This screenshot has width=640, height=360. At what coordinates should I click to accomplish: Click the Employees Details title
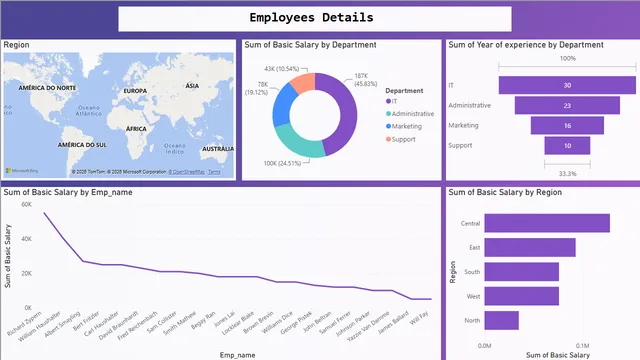click(x=311, y=18)
